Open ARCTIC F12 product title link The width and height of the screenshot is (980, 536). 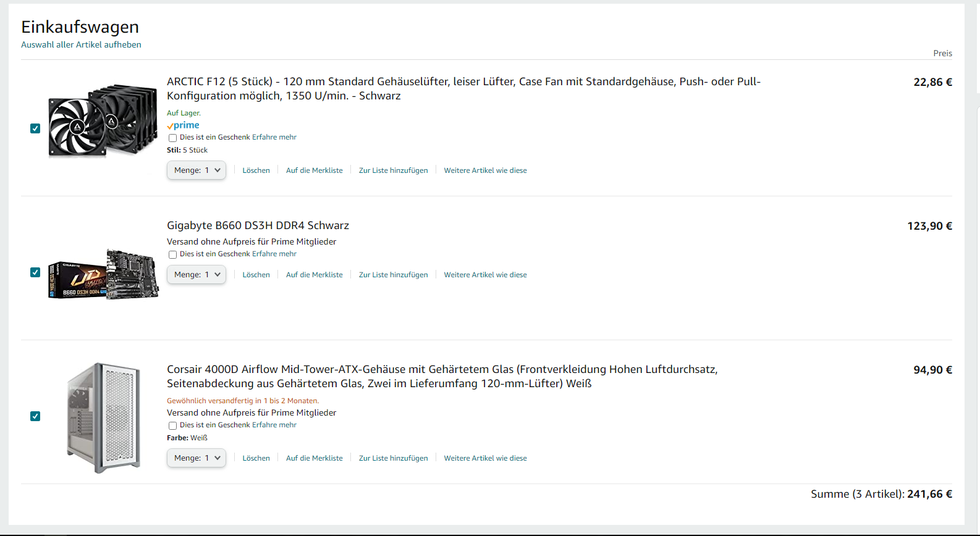463,88
